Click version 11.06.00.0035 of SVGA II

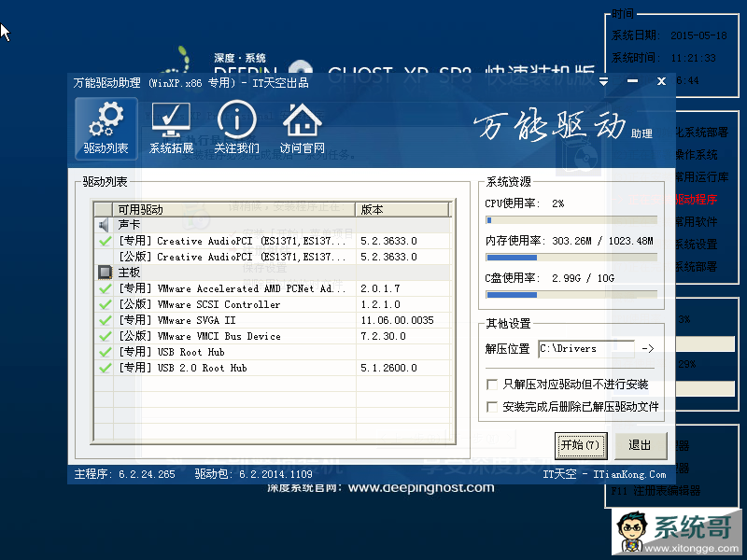398,320
